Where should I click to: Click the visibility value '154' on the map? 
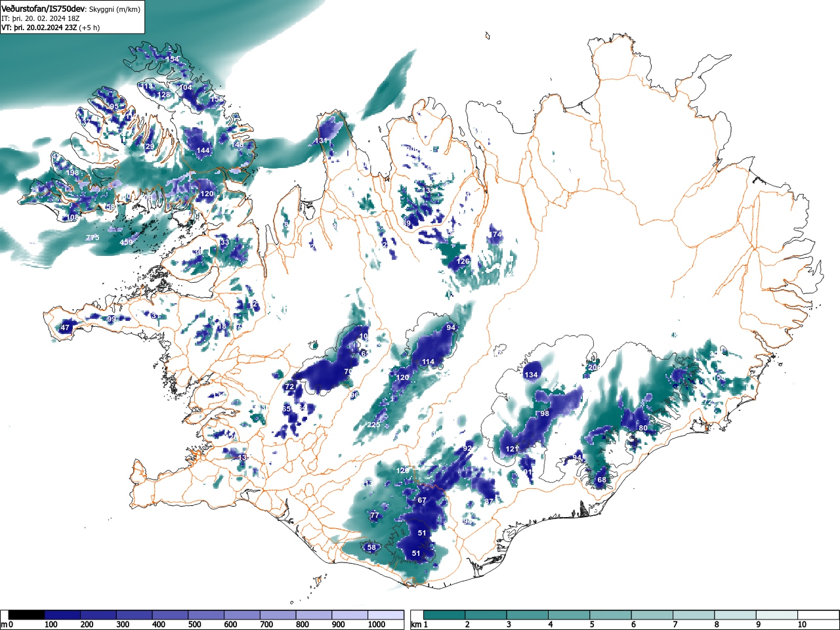172,59
